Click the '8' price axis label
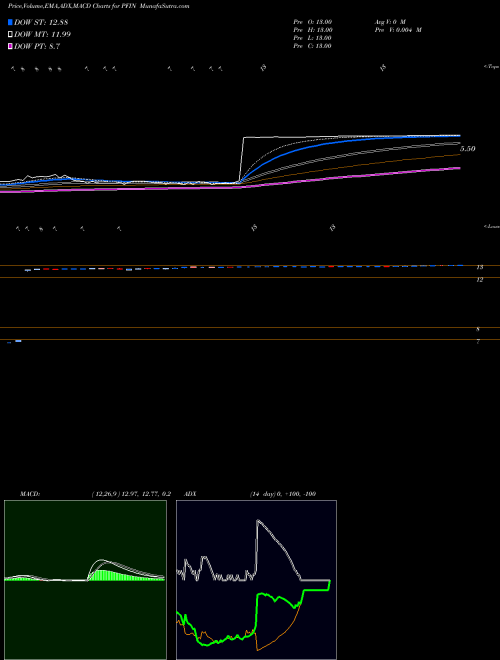Screen dimensions: 500x660 tap(478, 330)
